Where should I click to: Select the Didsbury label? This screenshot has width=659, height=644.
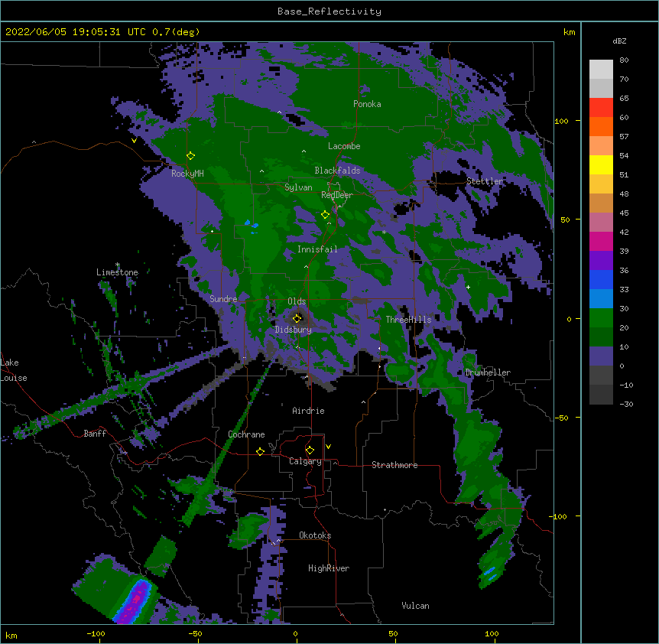point(294,330)
